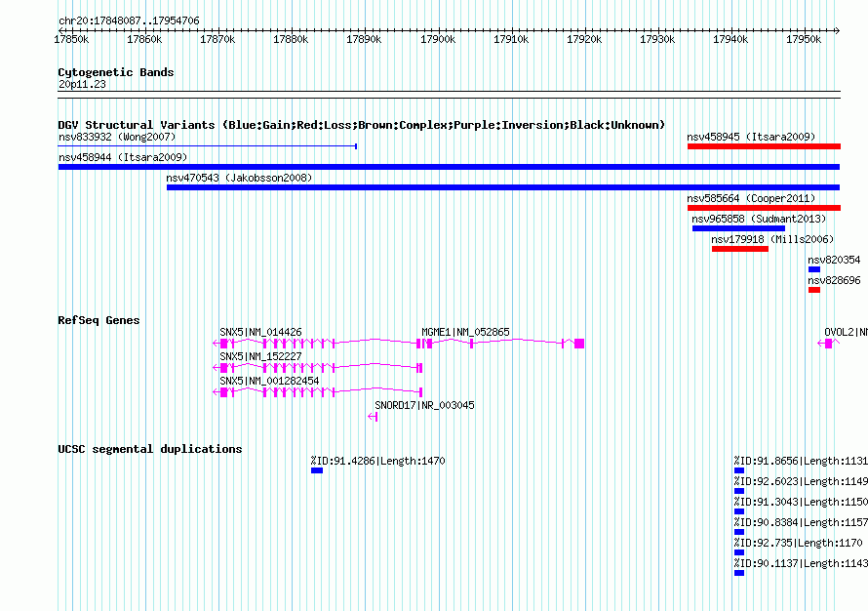Click the nsv179918 (Mills2006) label
This screenshot has height=611, width=868.
(772, 239)
